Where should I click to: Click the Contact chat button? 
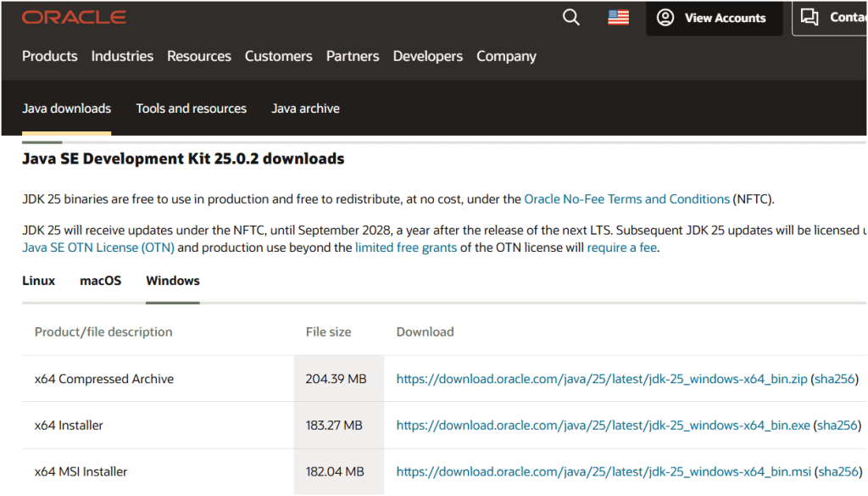pyautogui.click(x=831, y=18)
